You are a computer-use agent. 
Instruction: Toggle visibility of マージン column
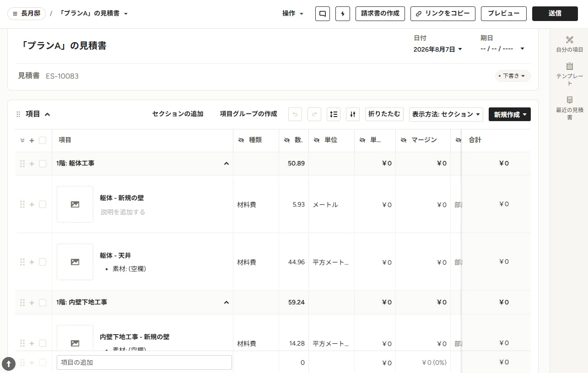pos(404,140)
